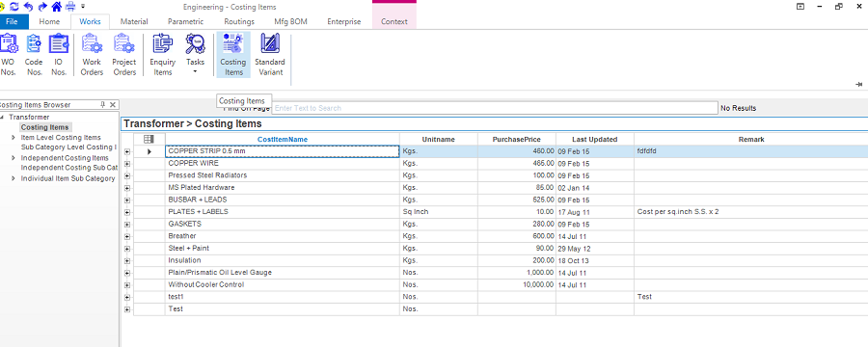Expand the Pressed Steel Radiators row
Image resolution: width=868 pixels, height=347 pixels.
pyautogui.click(x=127, y=176)
